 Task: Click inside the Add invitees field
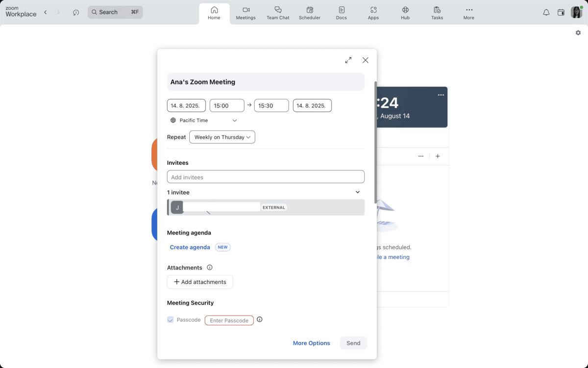coord(266,177)
